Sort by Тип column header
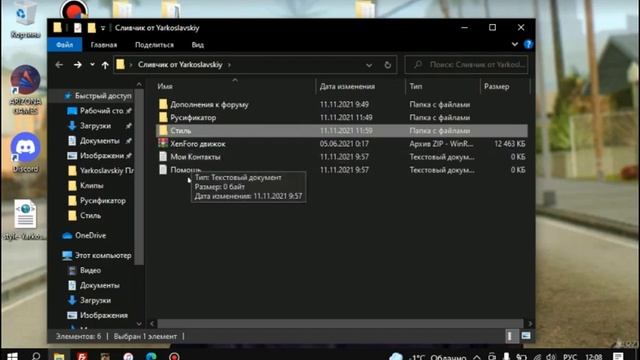Image resolution: width=640 pixels, height=360 pixels. (x=416, y=87)
